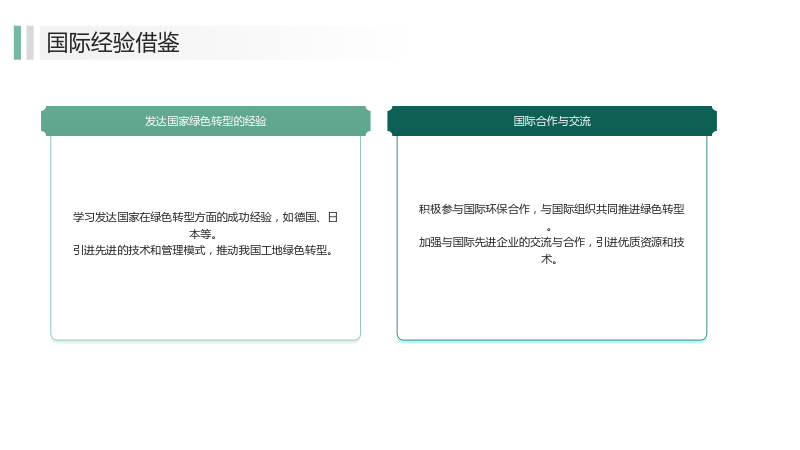800x450 pixels.
Task: Click empty space in the right card below its text
Action: tap(552, 301)
